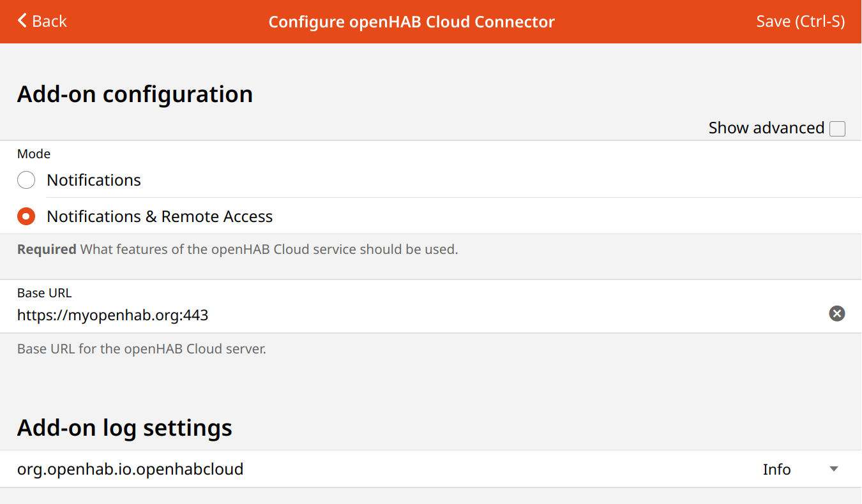Click the 'Add-on configuration' heading

click(135, 94)
